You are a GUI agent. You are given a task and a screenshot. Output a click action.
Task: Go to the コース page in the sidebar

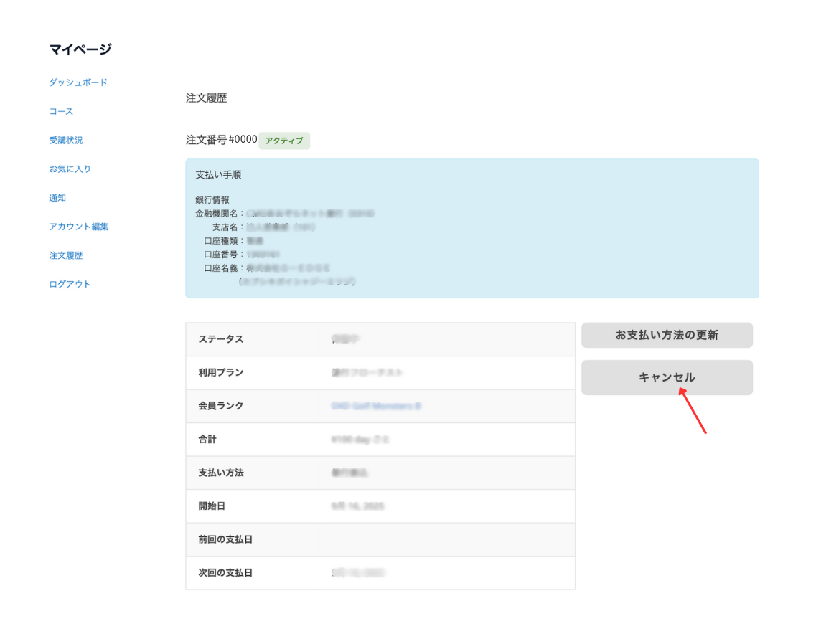[x=61, y=111]
